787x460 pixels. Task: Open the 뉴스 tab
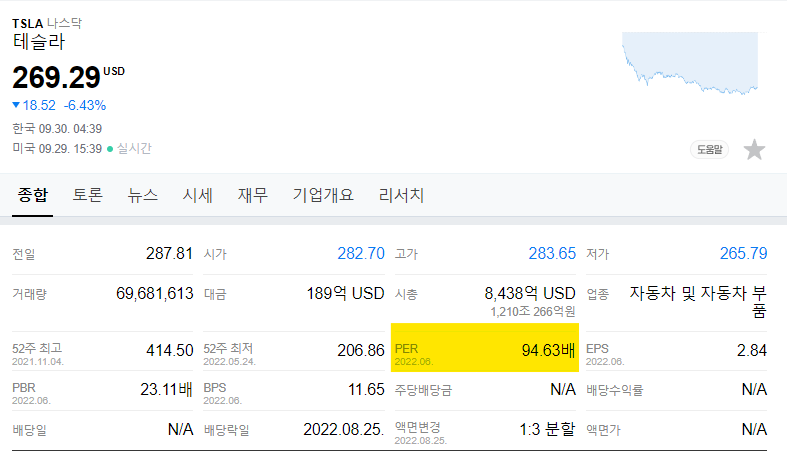[143, 195]
